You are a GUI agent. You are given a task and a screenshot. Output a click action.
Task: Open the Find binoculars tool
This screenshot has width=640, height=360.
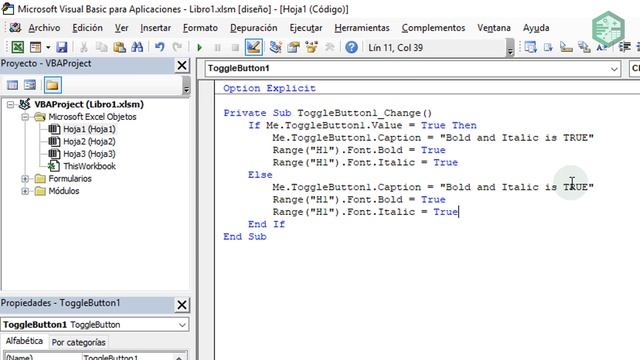click(137, 47)
